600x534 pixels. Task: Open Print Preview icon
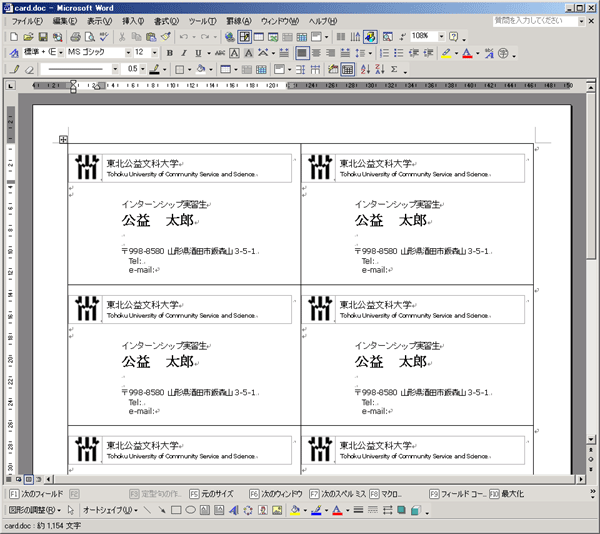(90, 37)
